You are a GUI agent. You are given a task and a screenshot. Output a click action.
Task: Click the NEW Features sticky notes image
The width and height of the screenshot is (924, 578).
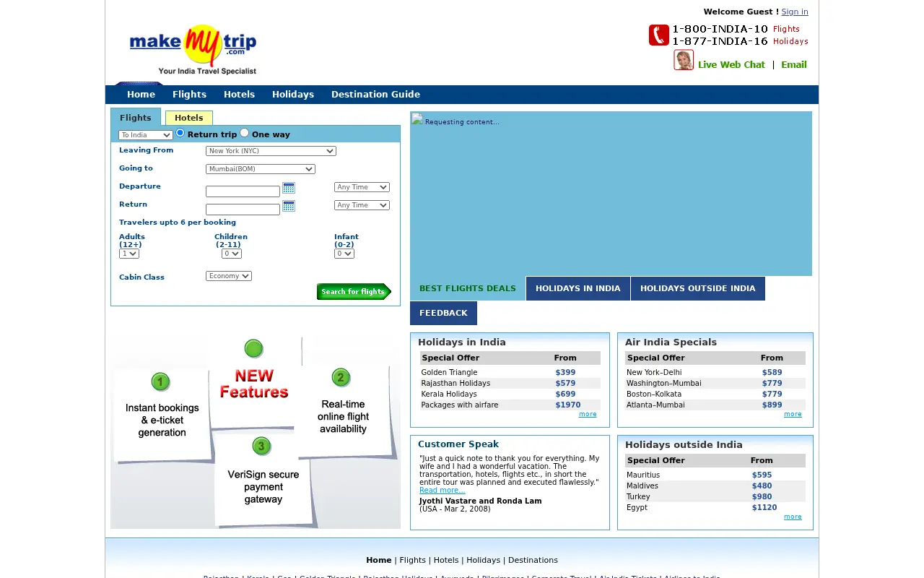coord(256,432)
